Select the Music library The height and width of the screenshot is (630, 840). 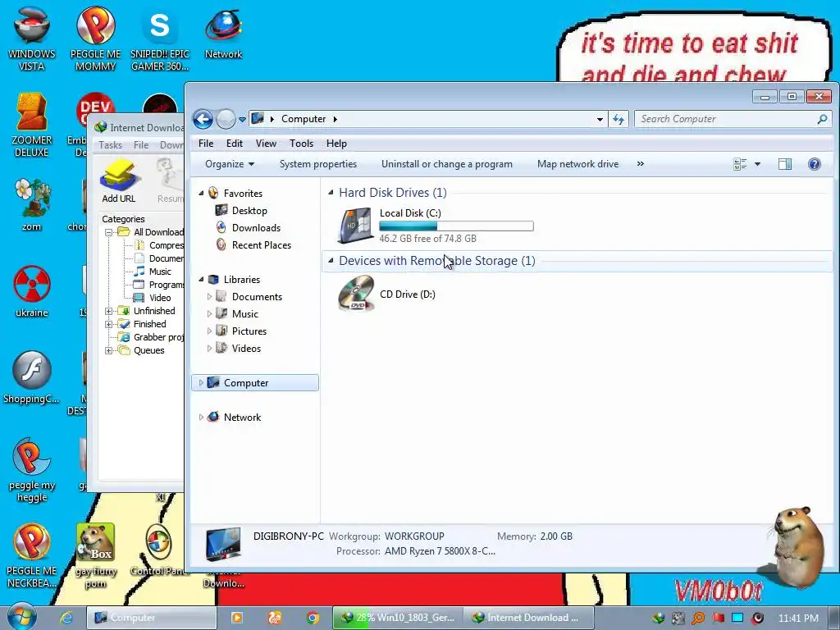tap(244, 314)
